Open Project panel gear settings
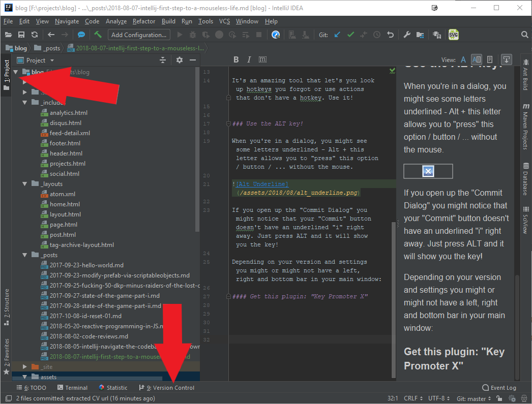Viewport: 532px width, 404px height. tap(179, 60)
